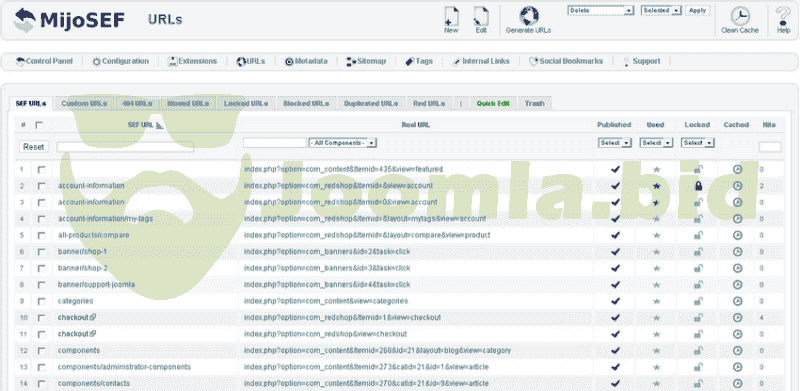This screenshot has width=800, height=391.
Task: Click the external link icon beside checkout row 10
Action: point(93,317)
